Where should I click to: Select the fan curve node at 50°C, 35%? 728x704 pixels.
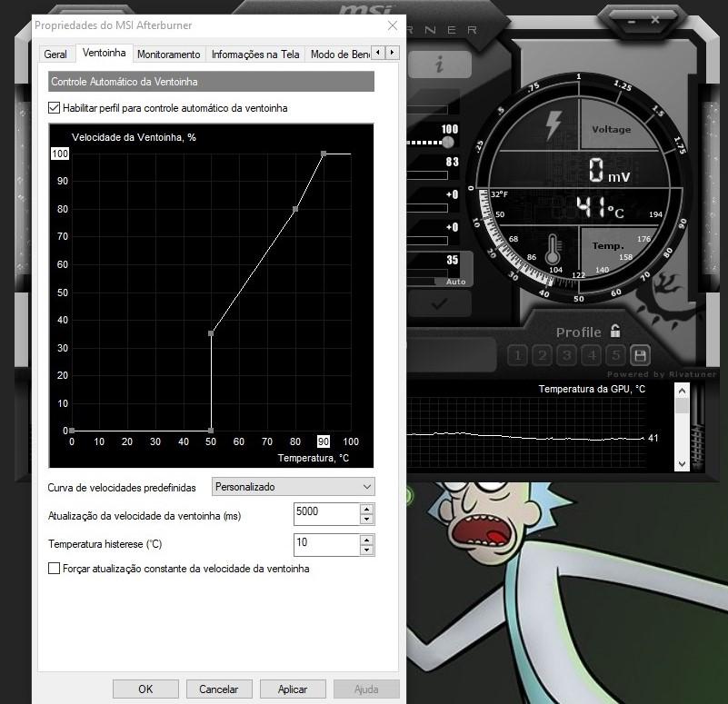211,333
